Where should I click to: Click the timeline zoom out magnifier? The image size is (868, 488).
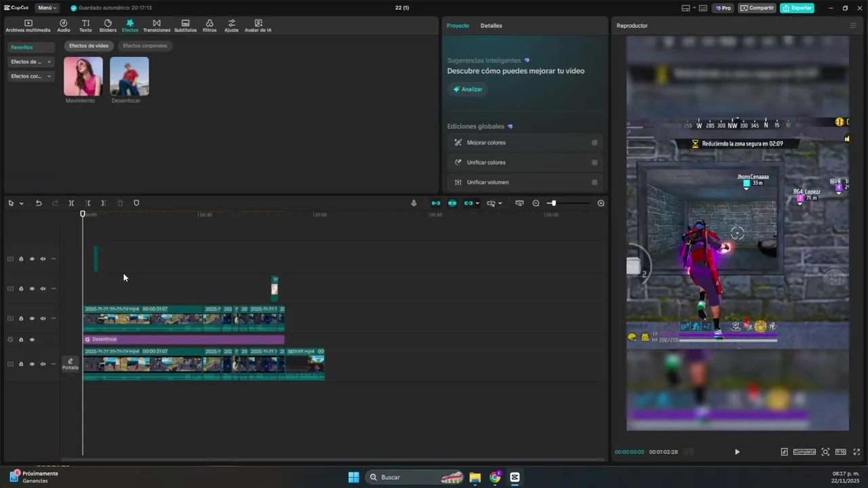point(536,203)
